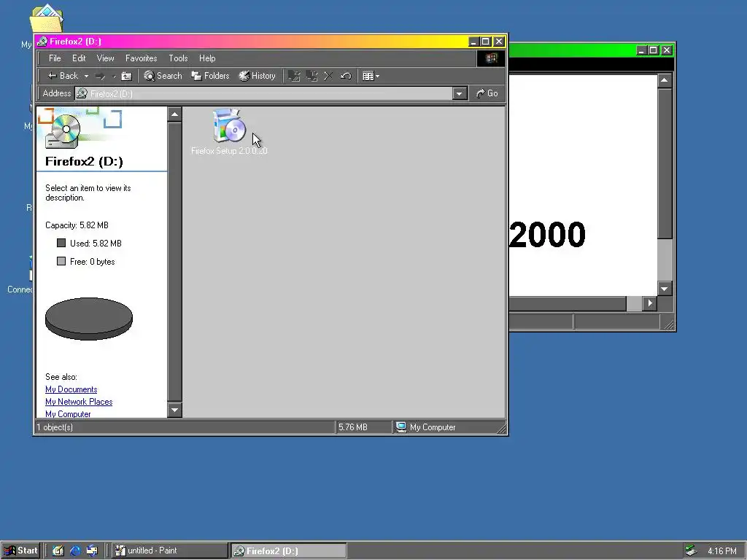
Task: Open the Edit menu
Action: [79, 58]
